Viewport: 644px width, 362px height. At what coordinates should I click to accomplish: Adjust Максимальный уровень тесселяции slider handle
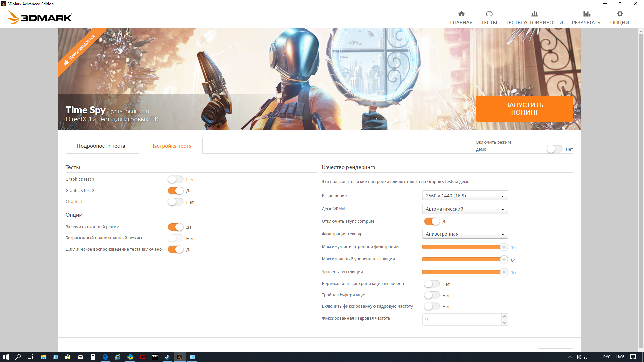pos(504,259)
